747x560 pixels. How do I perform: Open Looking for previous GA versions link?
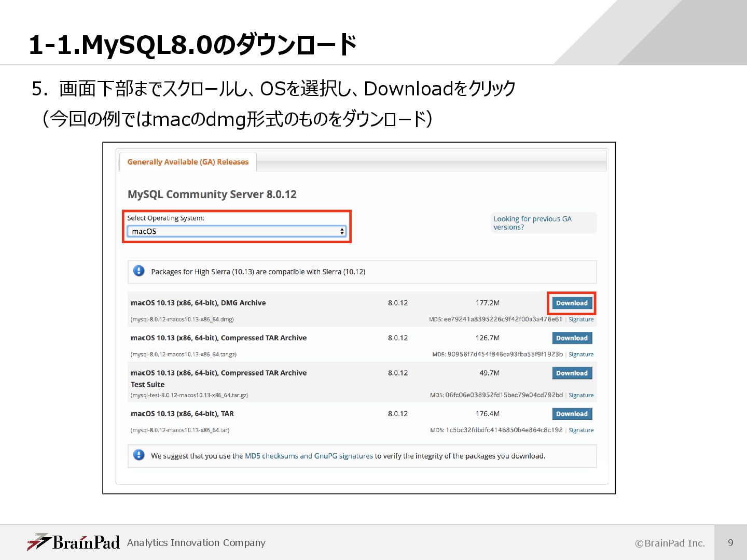point(532,223)
